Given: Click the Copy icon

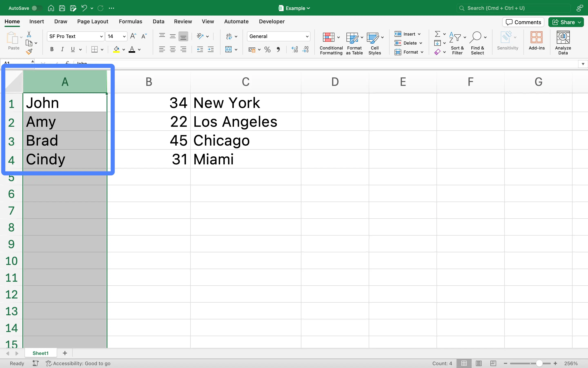Looking at the screenshot, I should [29, 43].
